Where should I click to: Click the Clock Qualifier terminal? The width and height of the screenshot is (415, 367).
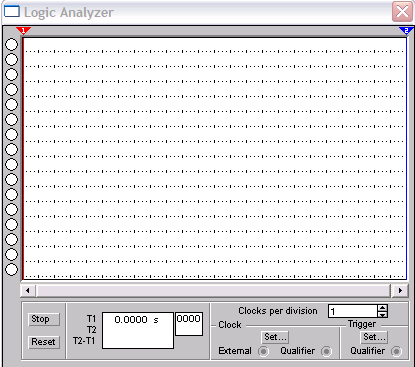click(326, 351)
